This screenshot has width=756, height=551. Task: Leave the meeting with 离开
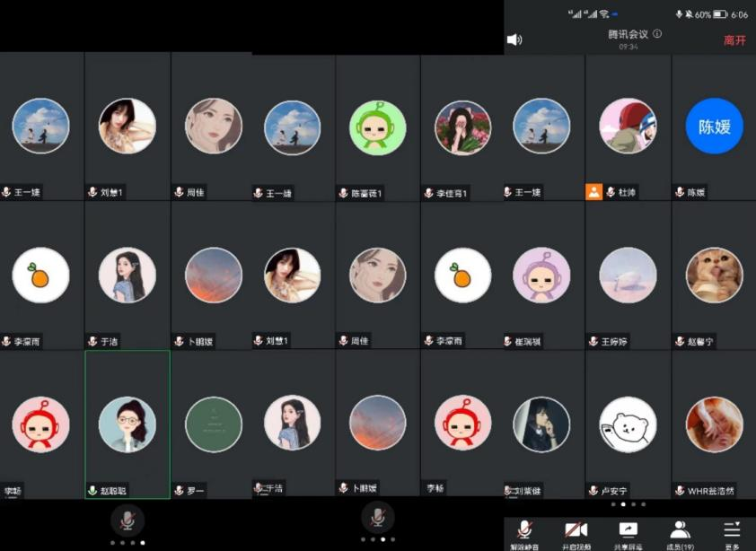point(734,40)
